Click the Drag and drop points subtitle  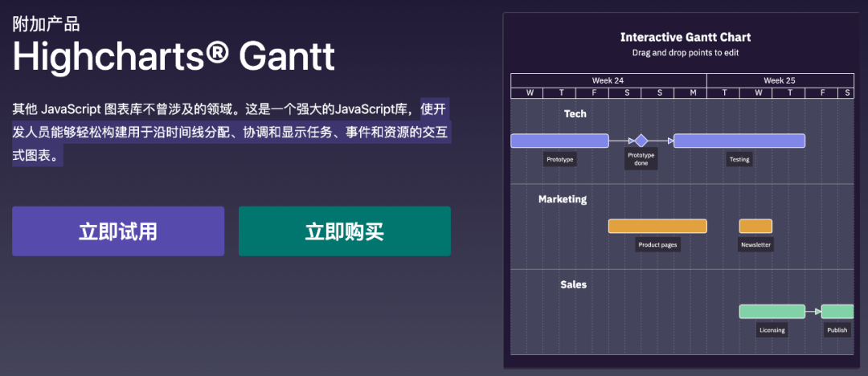(x=686, y=53)
